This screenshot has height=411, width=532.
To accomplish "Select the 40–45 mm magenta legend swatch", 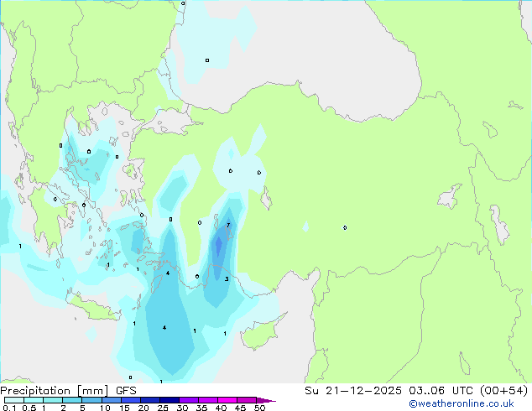I will (x=227, y=400).
